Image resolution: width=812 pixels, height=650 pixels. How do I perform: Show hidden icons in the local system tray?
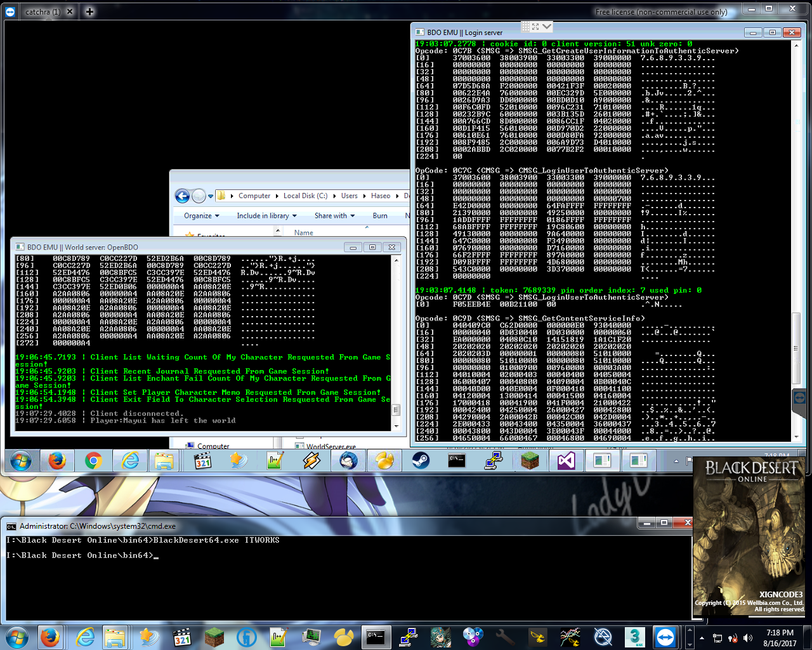[x=702, y=638]
